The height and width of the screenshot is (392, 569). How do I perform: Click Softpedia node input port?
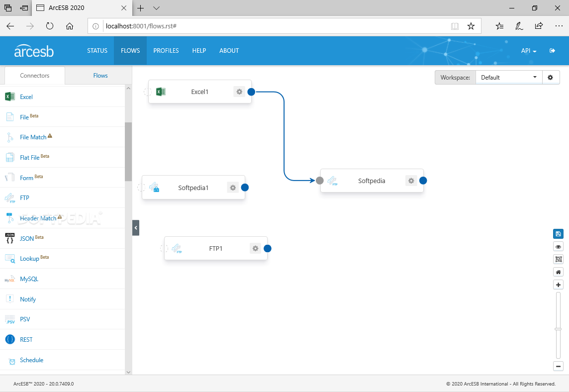[x=320, y=181]
